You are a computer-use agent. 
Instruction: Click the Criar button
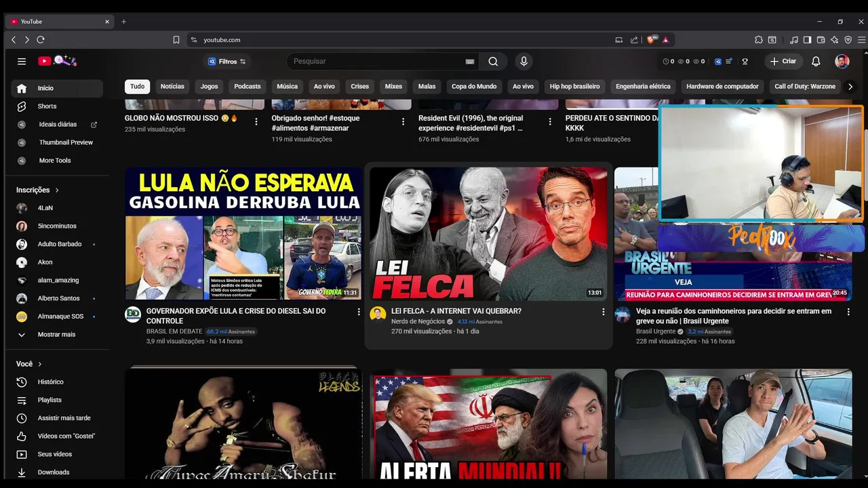coord(783,61)
